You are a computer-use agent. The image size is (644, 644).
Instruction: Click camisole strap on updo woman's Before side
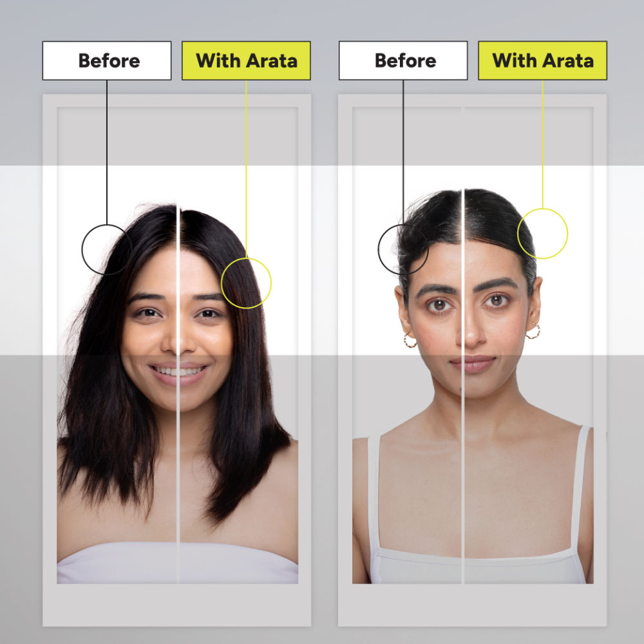coord(373,489)
